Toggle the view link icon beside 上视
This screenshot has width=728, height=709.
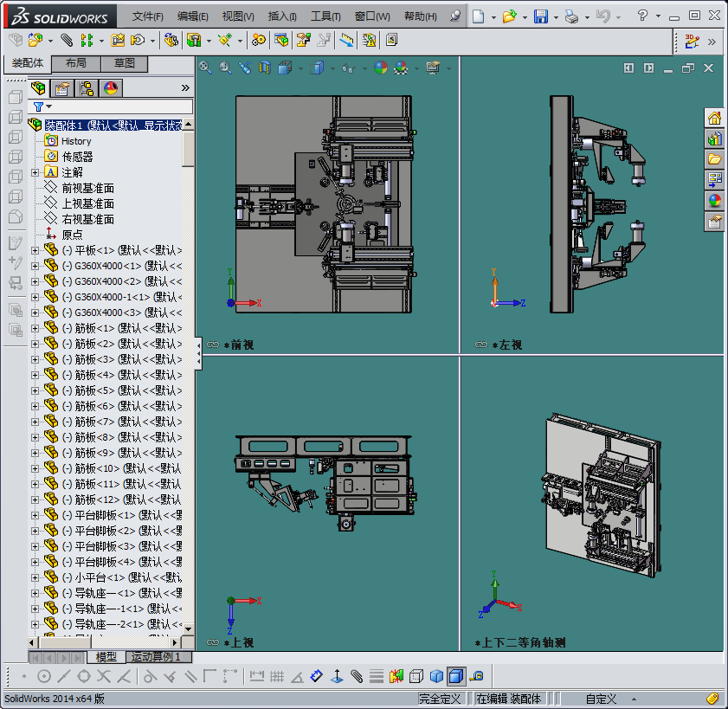click(x=213, y=642)
